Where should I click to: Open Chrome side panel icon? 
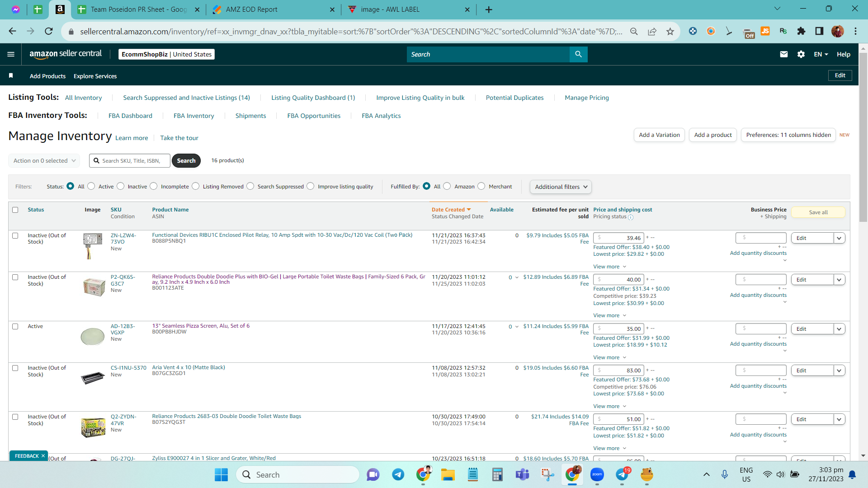pyautogui.click(x=819, y=31)
